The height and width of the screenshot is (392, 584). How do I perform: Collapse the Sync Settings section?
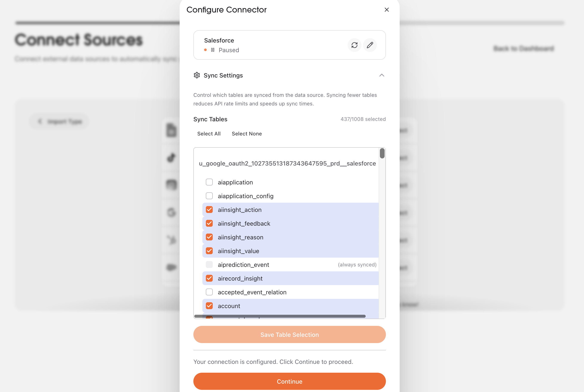[x=381, y=75]
